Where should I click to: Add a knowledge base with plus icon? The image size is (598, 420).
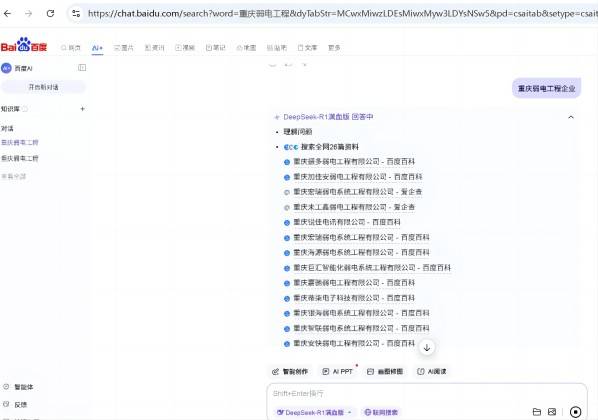(82, 109)
